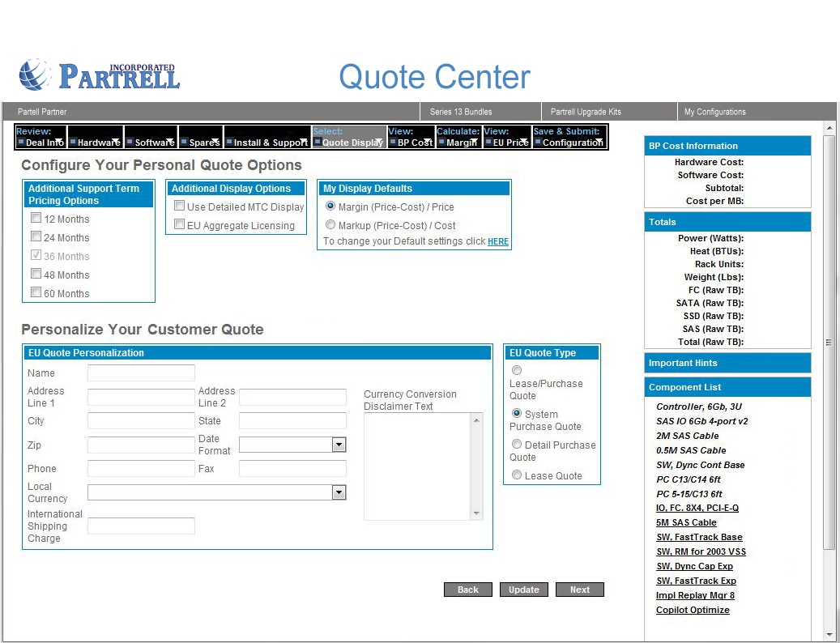Select Markup (Price-Cost) / Cost default
The height and width of the screenshot is (643, 840).
tap(330, 224)
